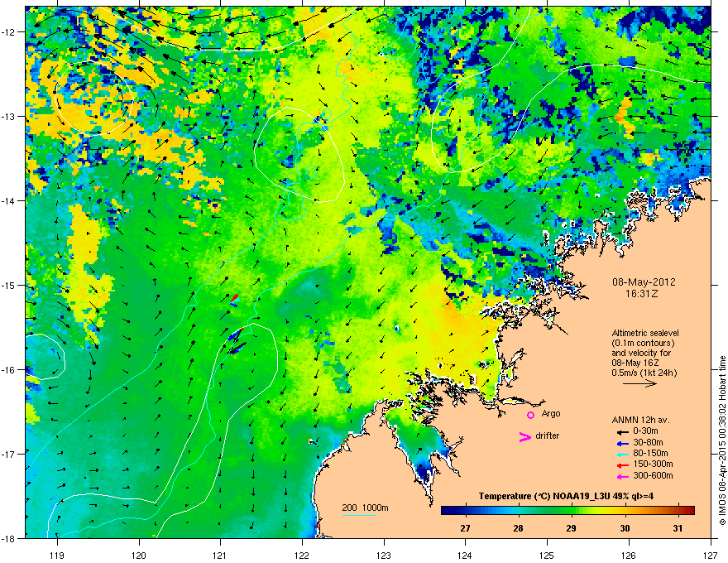Click longitude label 125 on bottom axis
The height and width of the screenshot is (563, 728).
(547, 555)
